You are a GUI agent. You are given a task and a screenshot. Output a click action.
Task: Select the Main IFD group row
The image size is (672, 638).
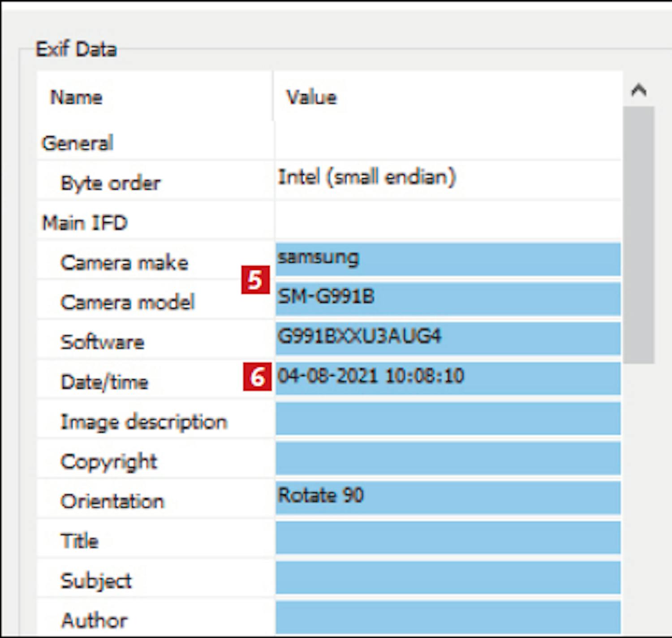(85, 223)
